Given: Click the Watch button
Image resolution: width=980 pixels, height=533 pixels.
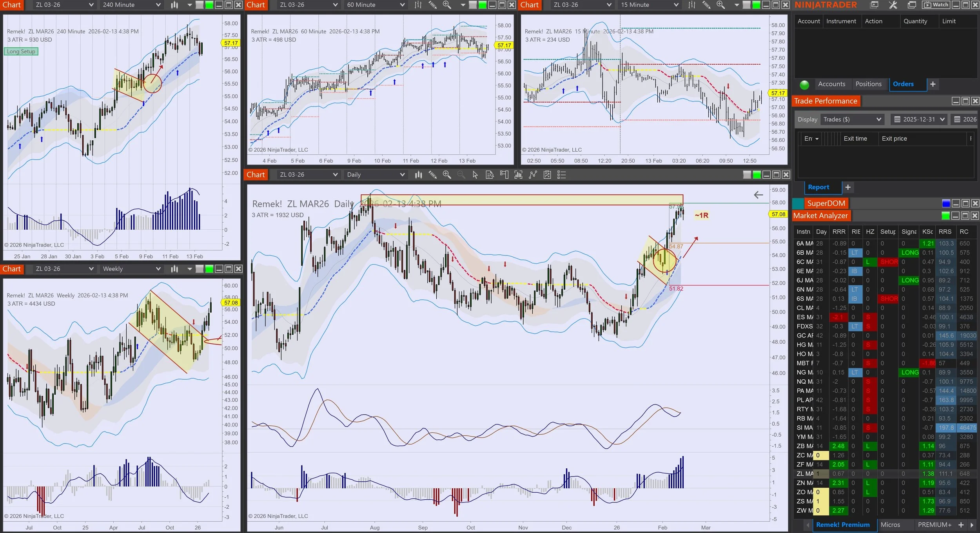Looking at the screenshot, I should [936, 5].
